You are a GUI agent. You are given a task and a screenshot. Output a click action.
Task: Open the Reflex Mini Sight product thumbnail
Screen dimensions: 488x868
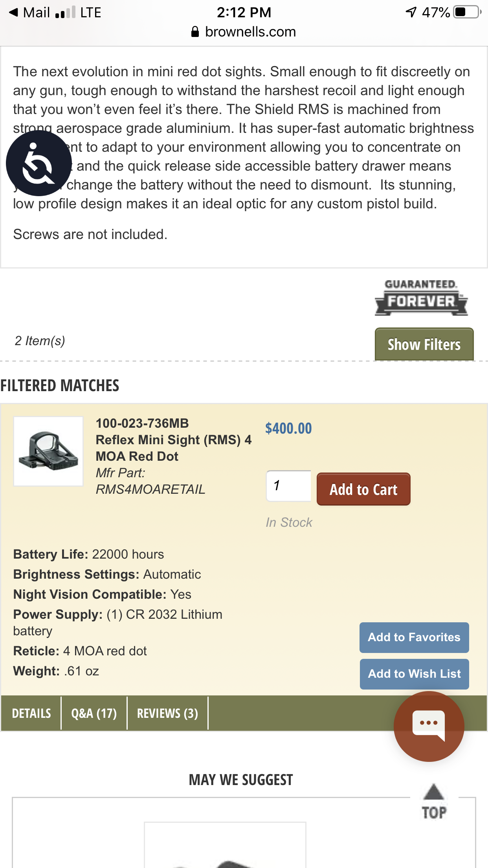(48, 451)
